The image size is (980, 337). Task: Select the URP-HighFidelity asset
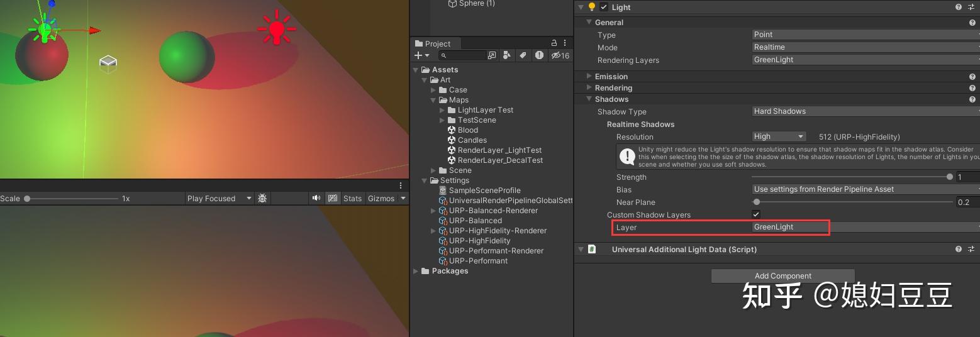474,241
